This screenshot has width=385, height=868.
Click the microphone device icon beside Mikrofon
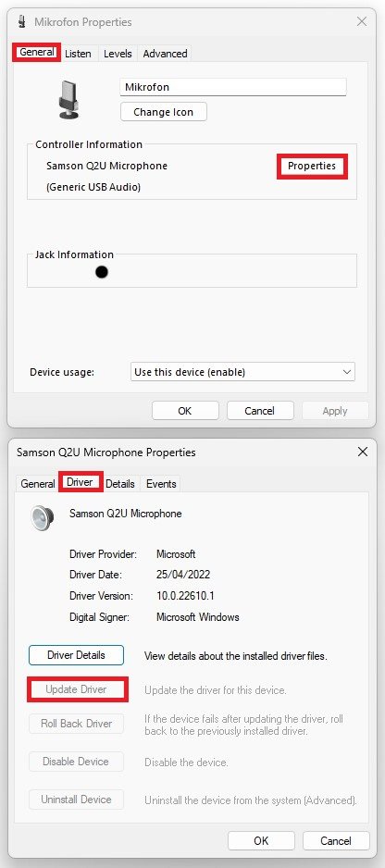pyautogui.click(x=69, y=99)
